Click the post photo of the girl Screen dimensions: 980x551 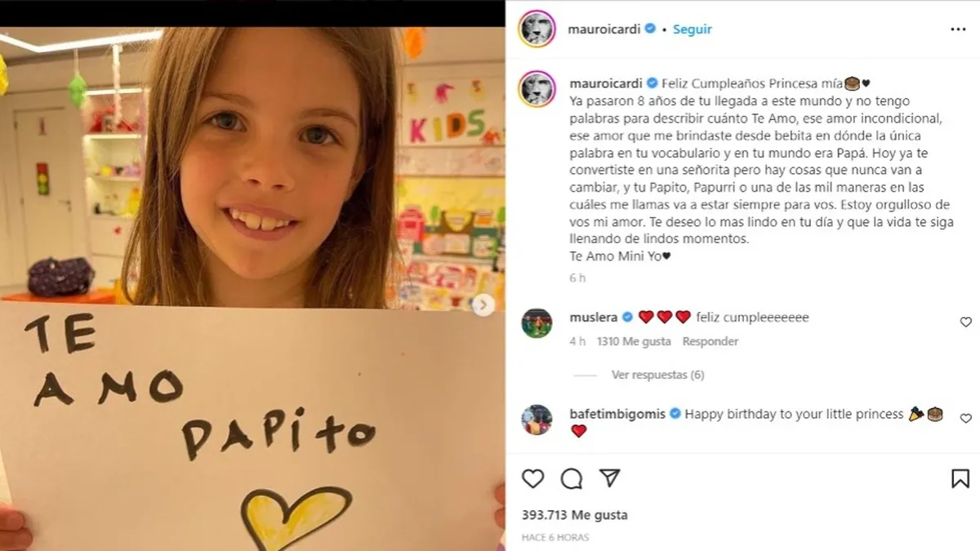pos(252,289)
